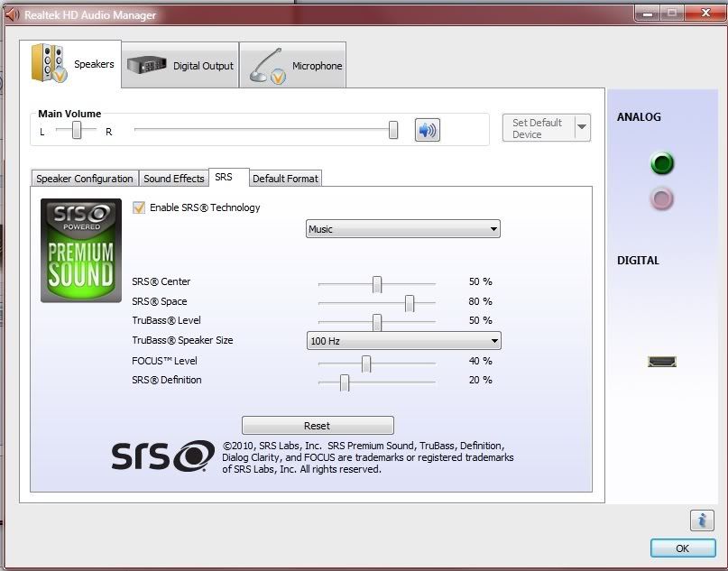728x571 pixels.
Task: Open the Music preset dropdown
Action: point(403,229)
